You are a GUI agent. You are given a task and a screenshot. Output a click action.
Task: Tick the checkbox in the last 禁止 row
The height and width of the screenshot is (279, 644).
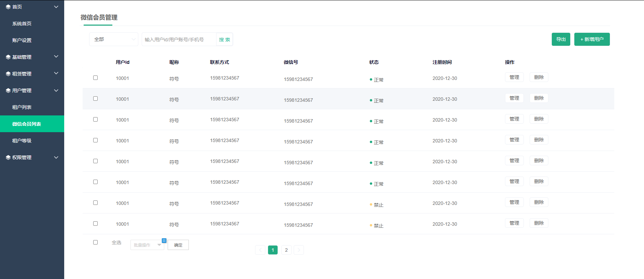click(x=96, y=224)
